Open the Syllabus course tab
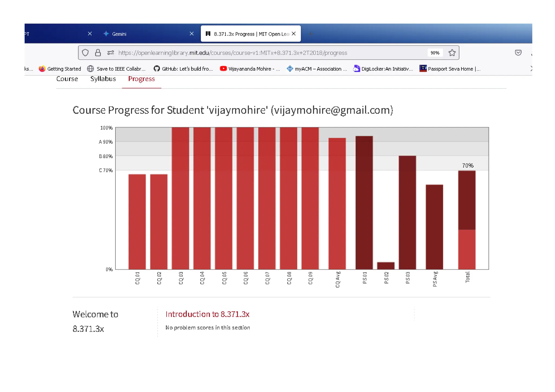The width and height of the screenshot is (555, 392). click(103, 79)
